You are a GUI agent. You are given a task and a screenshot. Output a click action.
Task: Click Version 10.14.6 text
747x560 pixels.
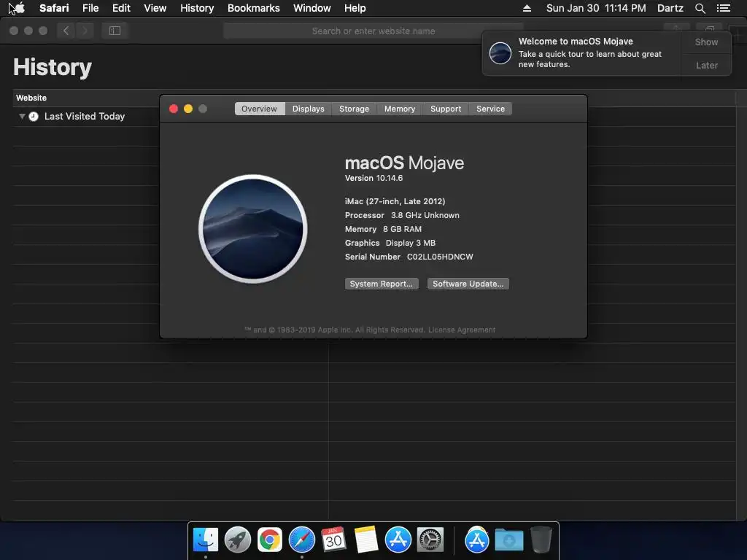tap(374, 178)
